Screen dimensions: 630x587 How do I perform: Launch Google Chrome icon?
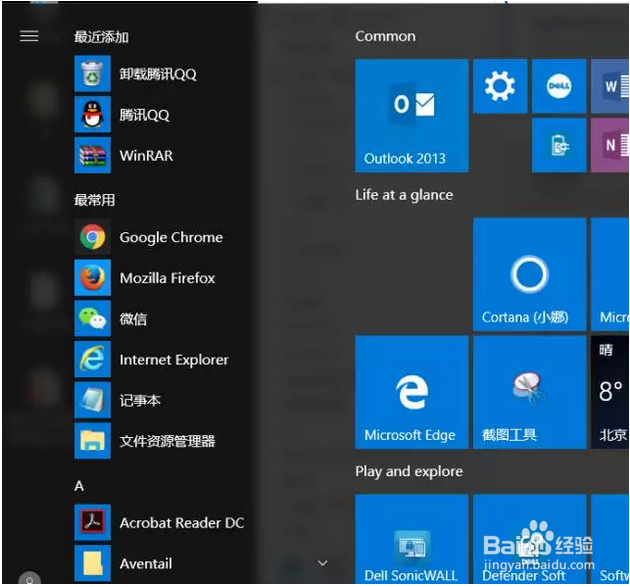click(92, 237)
